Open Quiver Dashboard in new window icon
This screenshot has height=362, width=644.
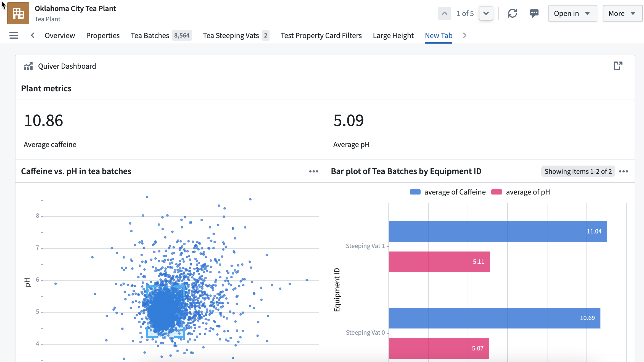pos(618,66)
